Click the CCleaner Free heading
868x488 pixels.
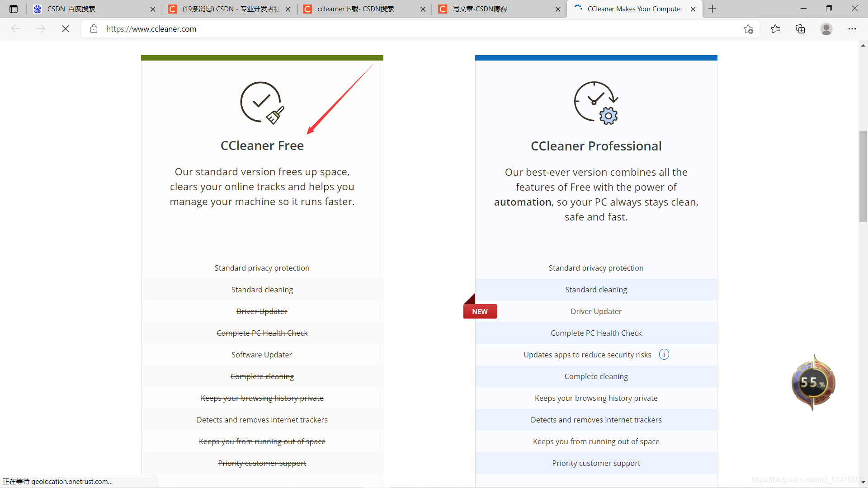pyautogui.click(x=262, y=145)
